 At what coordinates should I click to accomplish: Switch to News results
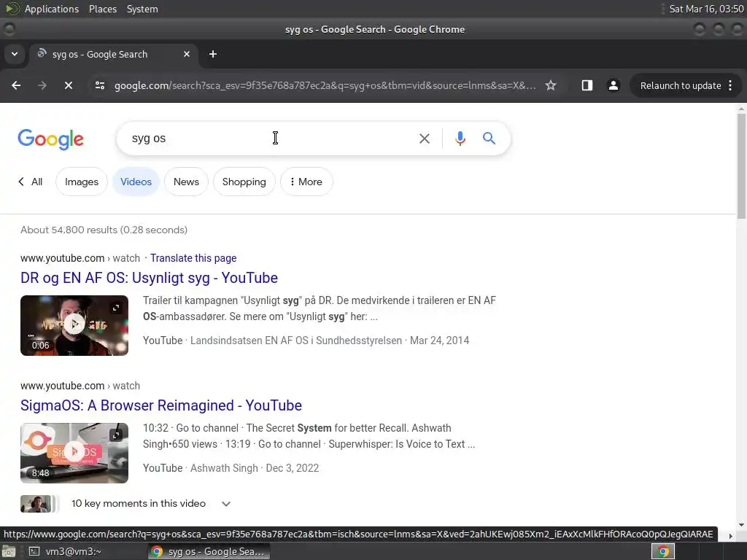pos(186,182)
